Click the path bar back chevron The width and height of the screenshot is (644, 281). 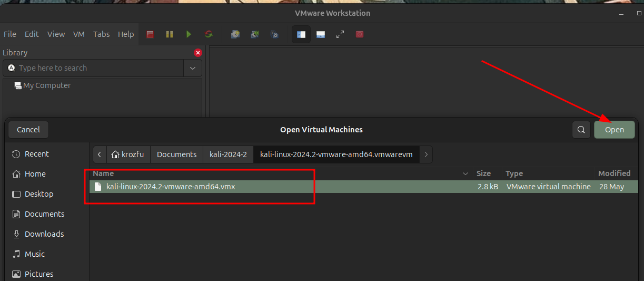100,154
